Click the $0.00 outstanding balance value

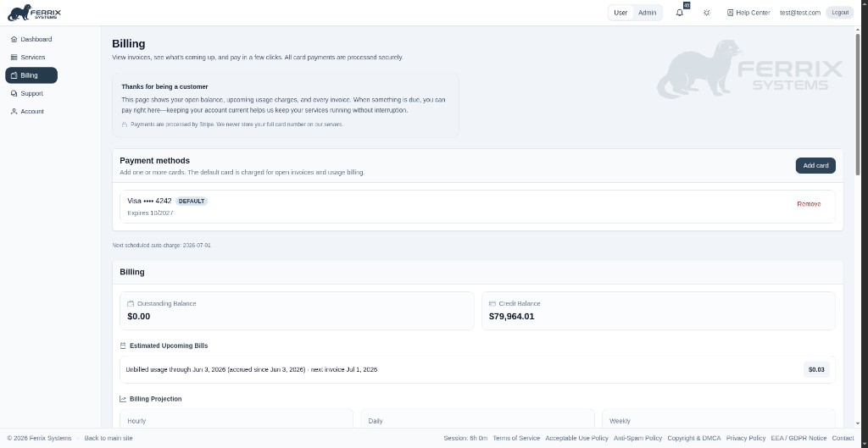[138, 317]
